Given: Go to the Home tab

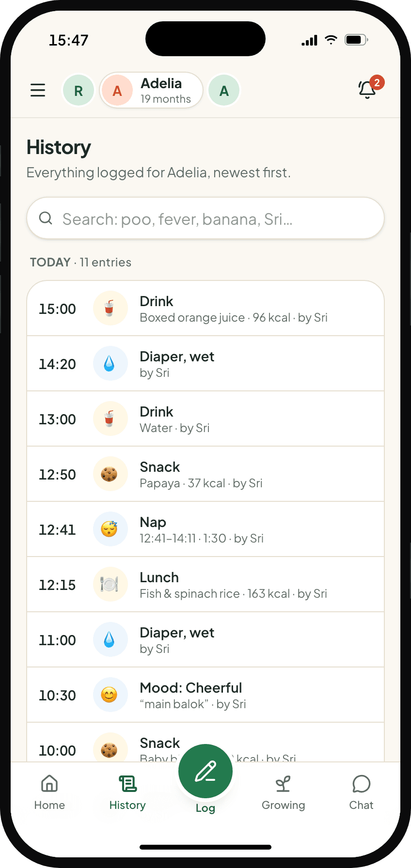Looking at the screenshot, I should [x=49, y=792].
